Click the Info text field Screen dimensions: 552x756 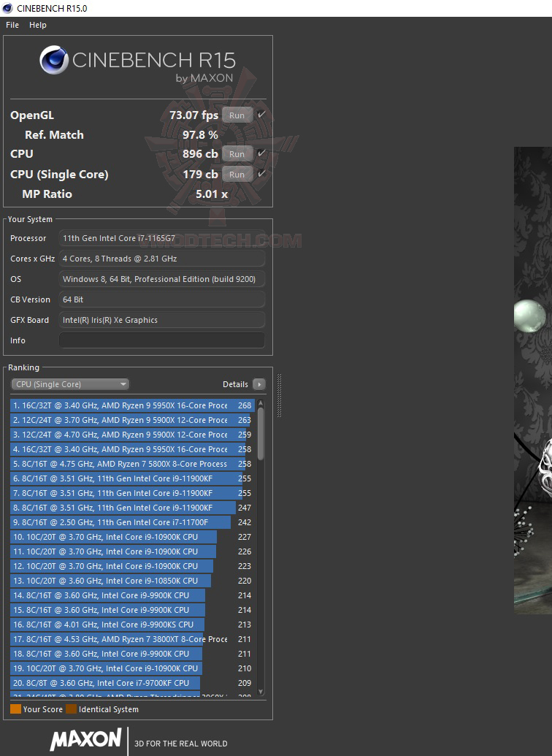pos(162,340)
